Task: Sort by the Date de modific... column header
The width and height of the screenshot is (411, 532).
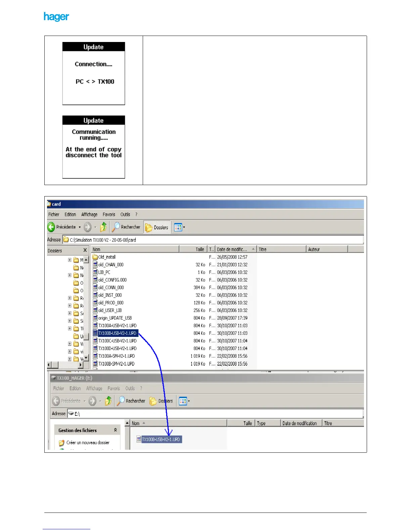Action: click(236, 249)
